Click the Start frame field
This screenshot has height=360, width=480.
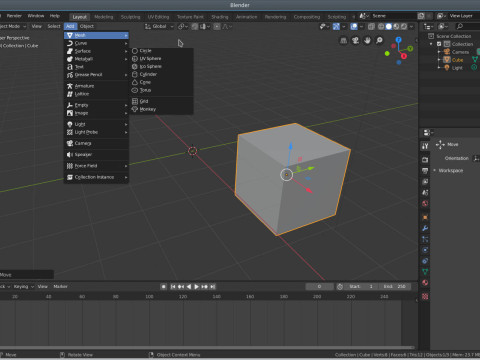[361, 287]
